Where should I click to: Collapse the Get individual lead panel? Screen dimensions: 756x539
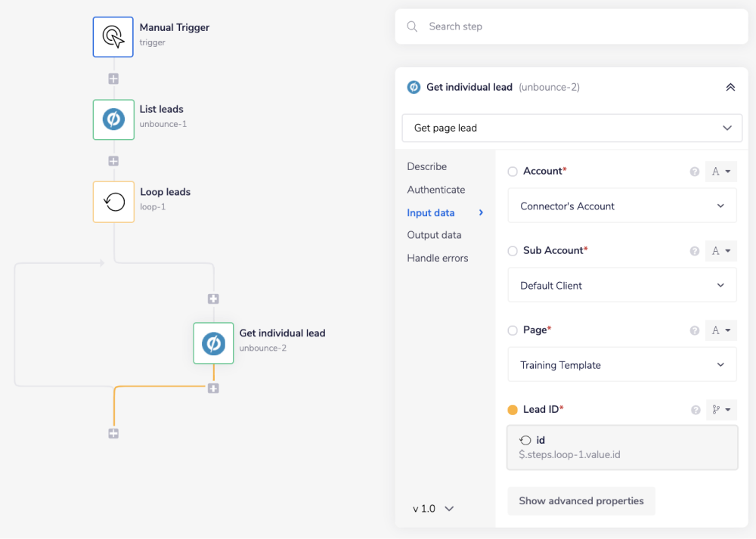(730, 87)
